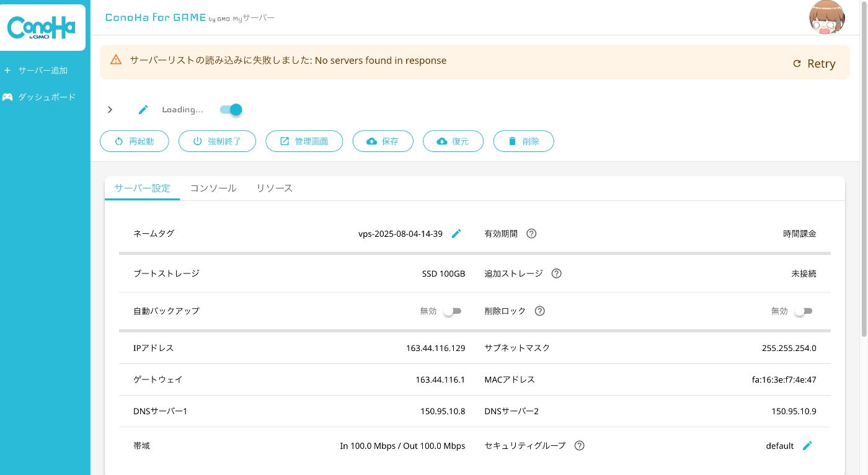The width and height of the screenshot is (868, 475).
Task: Open help icon beside 削除ロック
Action: click(x=539, y=311)
